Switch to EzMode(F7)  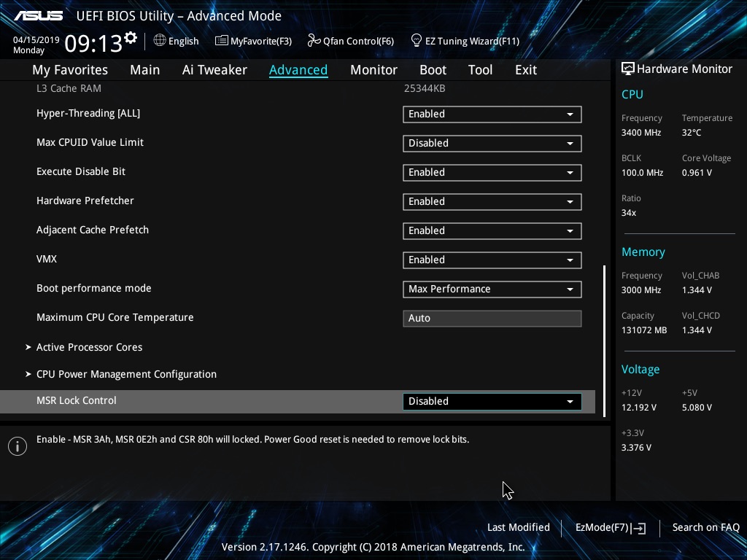click(611, 528)
